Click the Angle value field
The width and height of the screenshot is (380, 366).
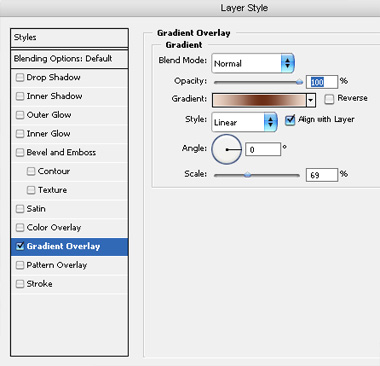(x=263, y=150)
